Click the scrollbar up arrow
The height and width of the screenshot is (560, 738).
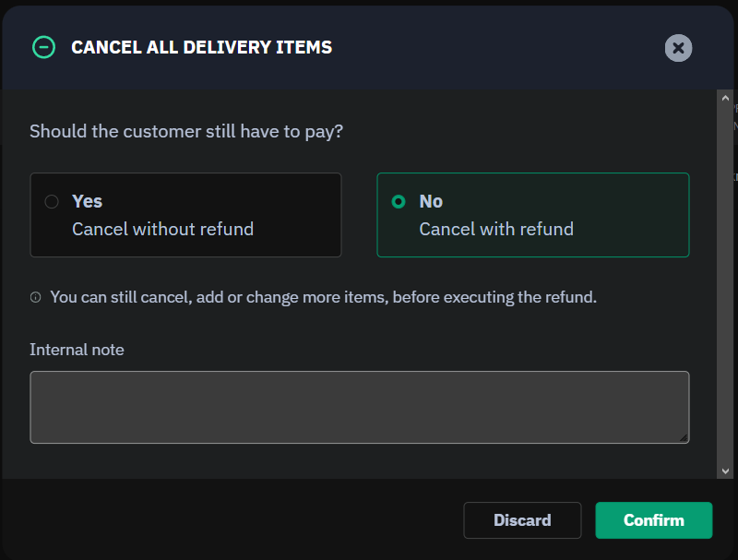tap(725, 97)
